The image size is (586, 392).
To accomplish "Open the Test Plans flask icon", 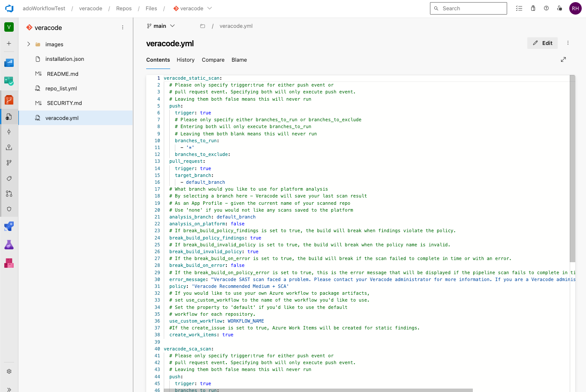I will pos(9,245).
